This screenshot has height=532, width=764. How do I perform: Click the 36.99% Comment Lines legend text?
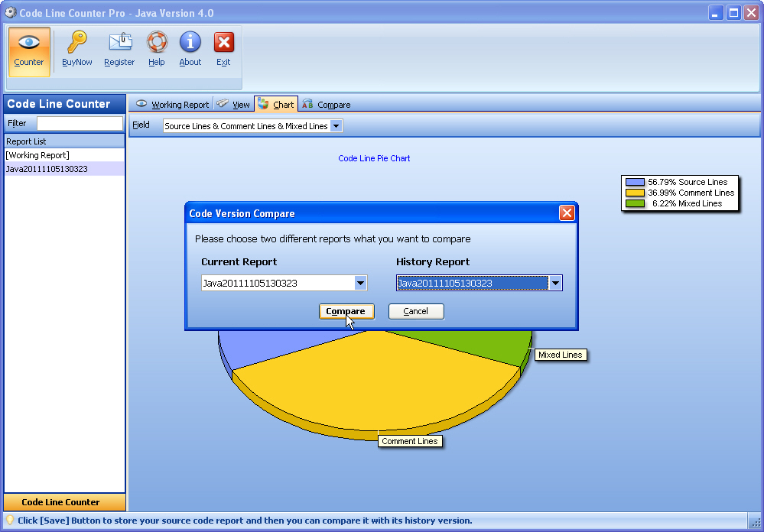(691, 193)
